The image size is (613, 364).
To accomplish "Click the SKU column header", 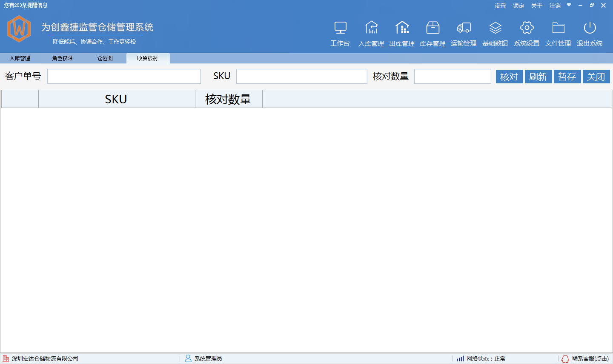I will (117, 99).
